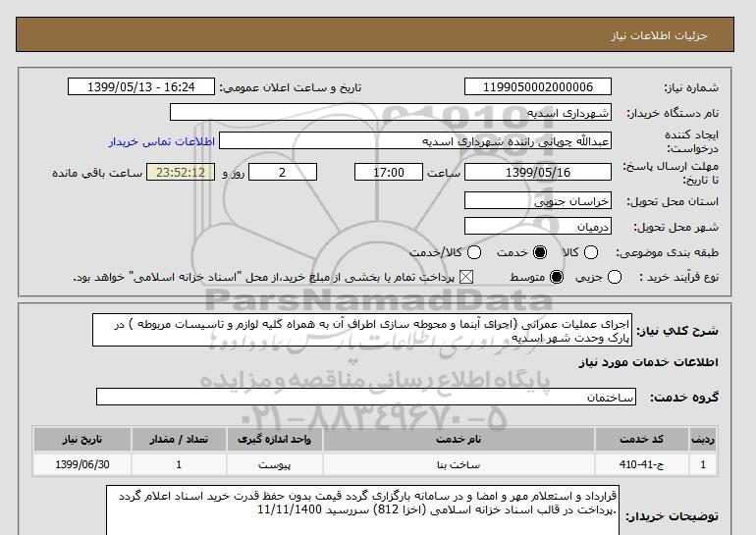Click service group field ساختمان
The image size is (756, 535).
366,397
